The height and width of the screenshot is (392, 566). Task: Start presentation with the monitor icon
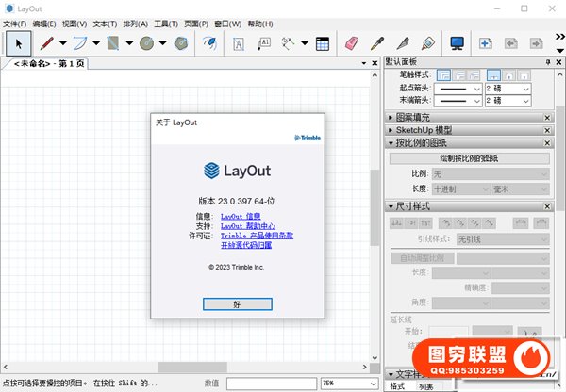pos(457,42)
